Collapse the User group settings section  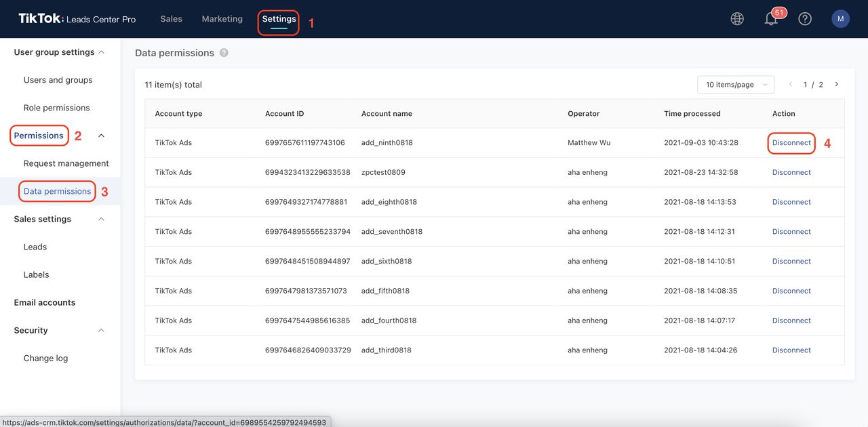(101, 51)
